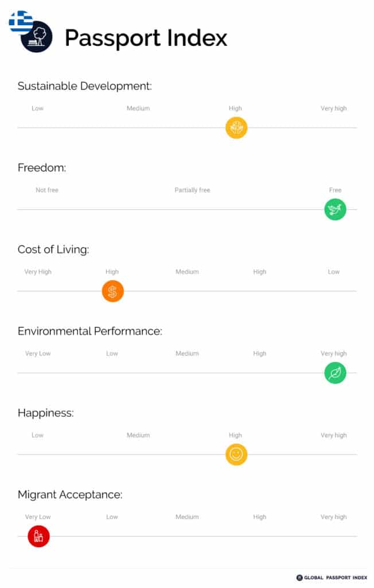Click 'Medium' label under Sustainable Development
This screenshot has width=374, height=588.
click(x=138, y=109)
